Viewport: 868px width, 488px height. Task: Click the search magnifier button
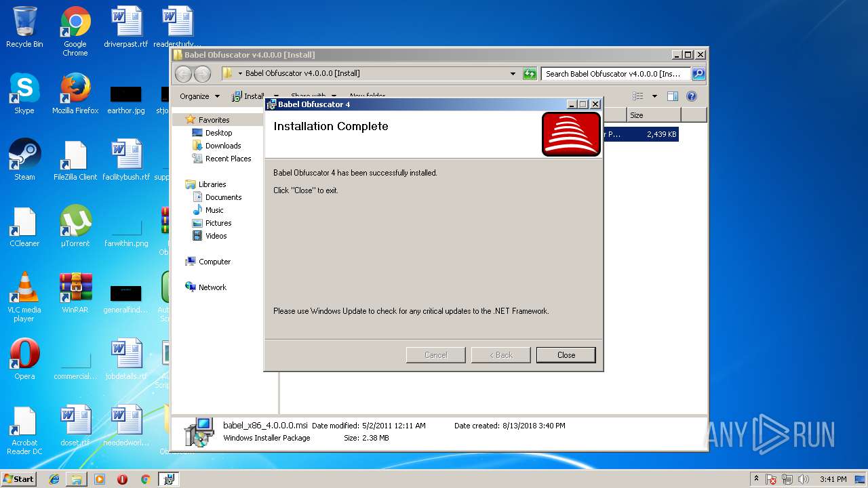698,74
